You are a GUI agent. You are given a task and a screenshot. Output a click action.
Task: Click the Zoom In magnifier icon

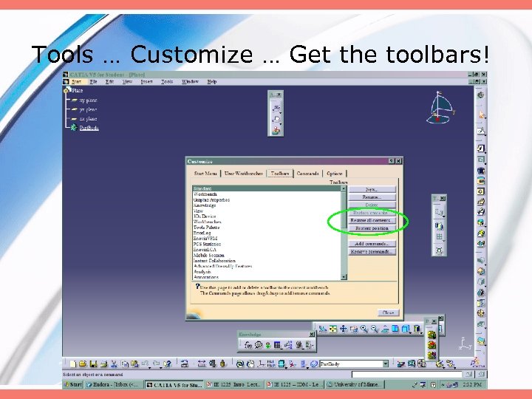364,329
